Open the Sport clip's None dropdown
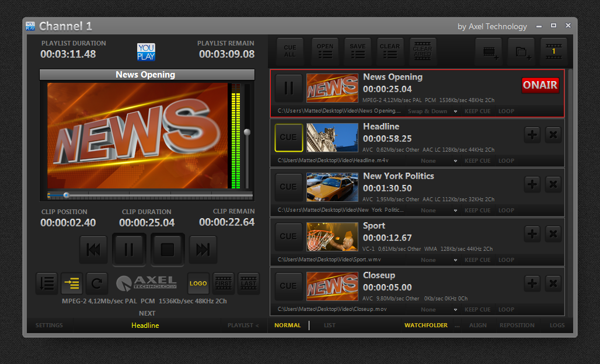The image size is (600, 364). (437, 260)
